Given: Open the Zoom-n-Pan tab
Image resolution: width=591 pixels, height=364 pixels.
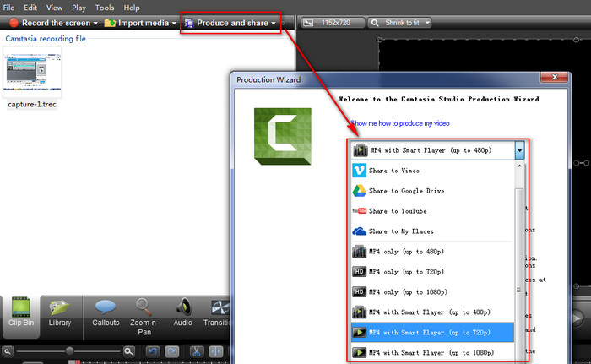Looking at the screenshot, I should point(144,317).
